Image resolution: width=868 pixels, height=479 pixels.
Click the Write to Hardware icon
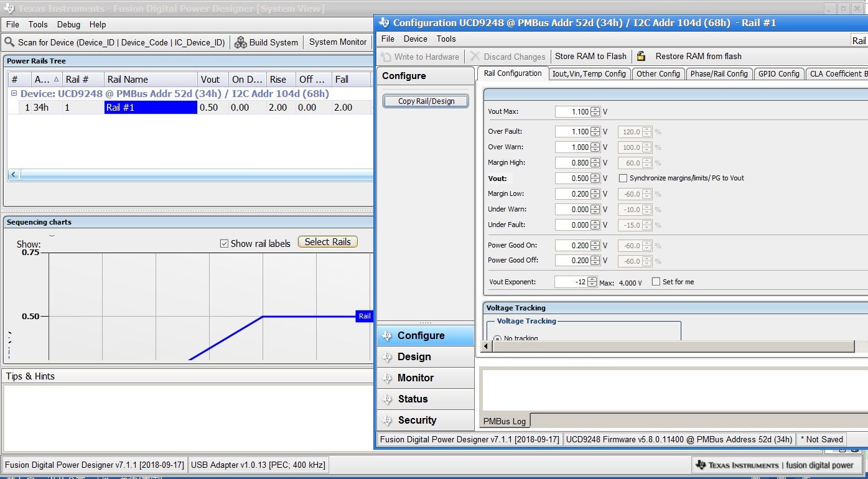386,57
